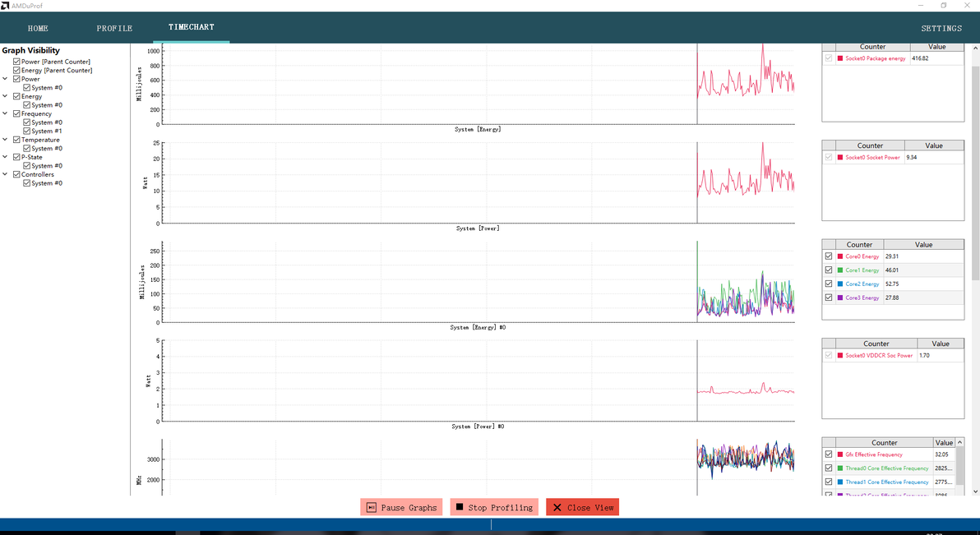The height and width of the screenshot is (535, 980).
Task: Click the AMDuProf logo in title bar
Action: coord(5,5)
